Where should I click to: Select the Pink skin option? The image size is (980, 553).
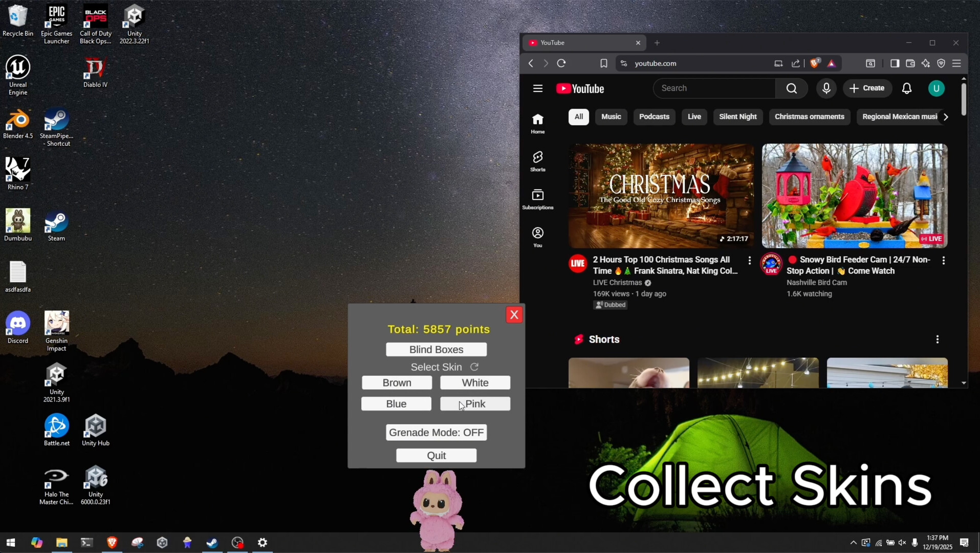point(475,403)
